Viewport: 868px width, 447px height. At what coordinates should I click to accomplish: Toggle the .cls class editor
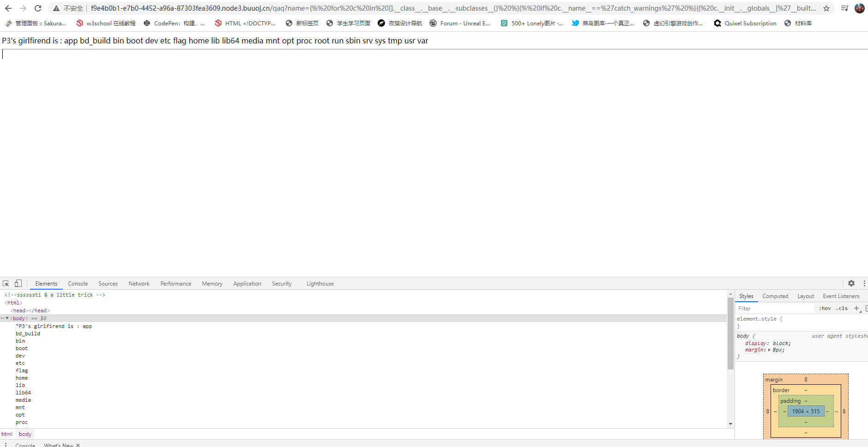tap(843, 309)
